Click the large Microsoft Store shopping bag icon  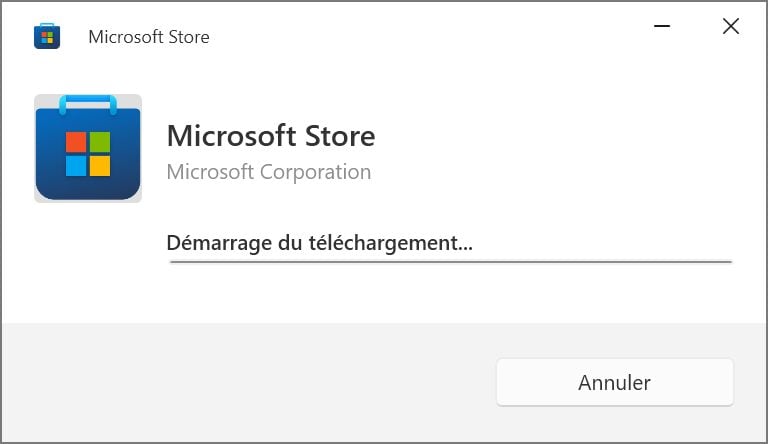point(88,149)
